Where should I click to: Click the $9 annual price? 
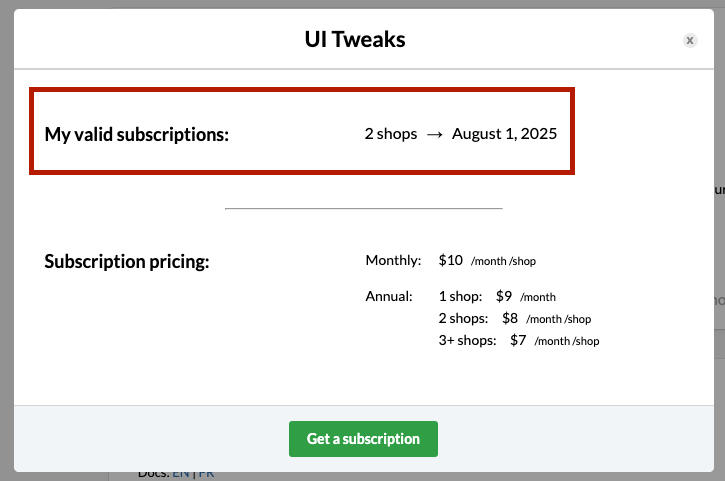point(504,296)
